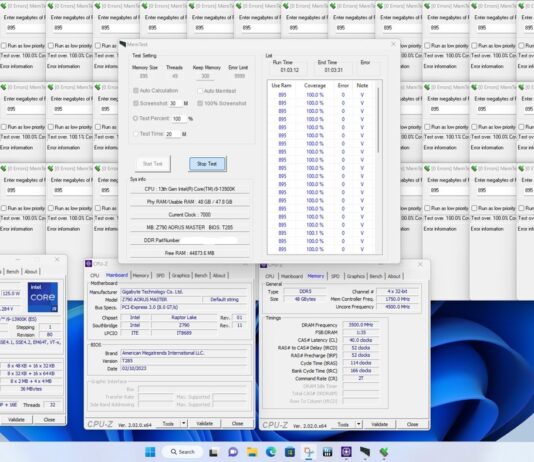
Task: Open the CPU tab in CPU-Z Mainboard window
Action: [x=95, y=275]
